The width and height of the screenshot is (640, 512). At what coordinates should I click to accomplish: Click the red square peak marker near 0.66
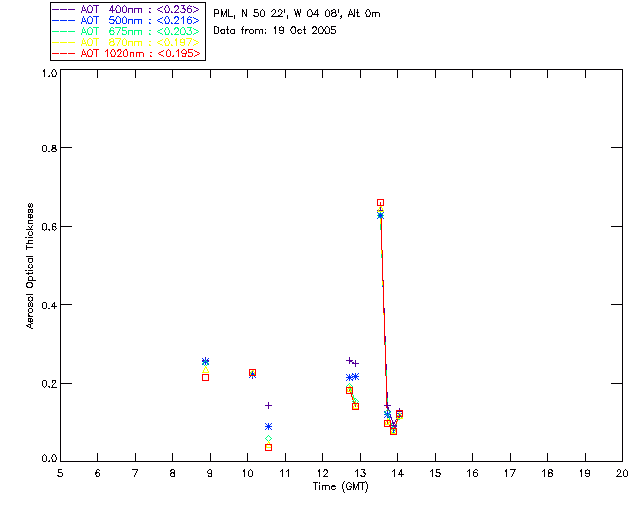[380, 203]
